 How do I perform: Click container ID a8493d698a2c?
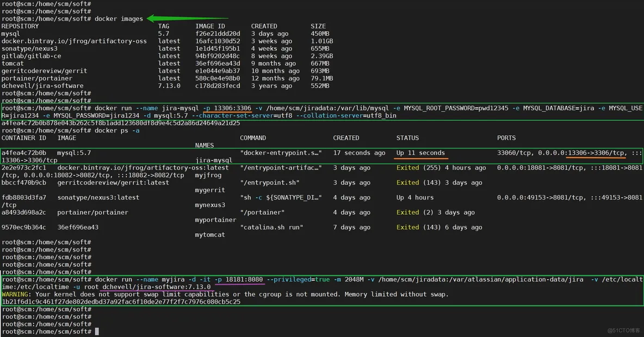tap(24, 212)
